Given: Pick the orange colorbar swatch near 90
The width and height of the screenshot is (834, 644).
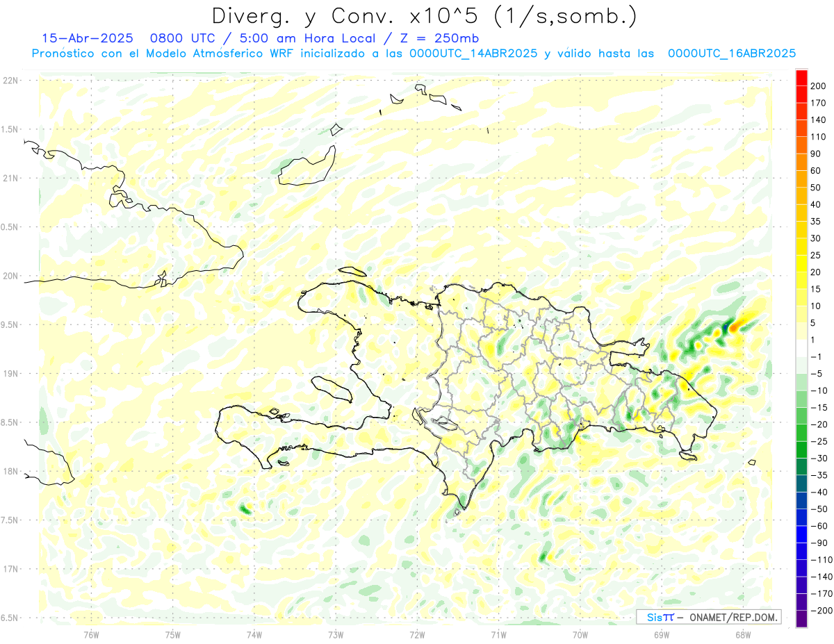Looking at the screenshot, I should pos(801,163).
